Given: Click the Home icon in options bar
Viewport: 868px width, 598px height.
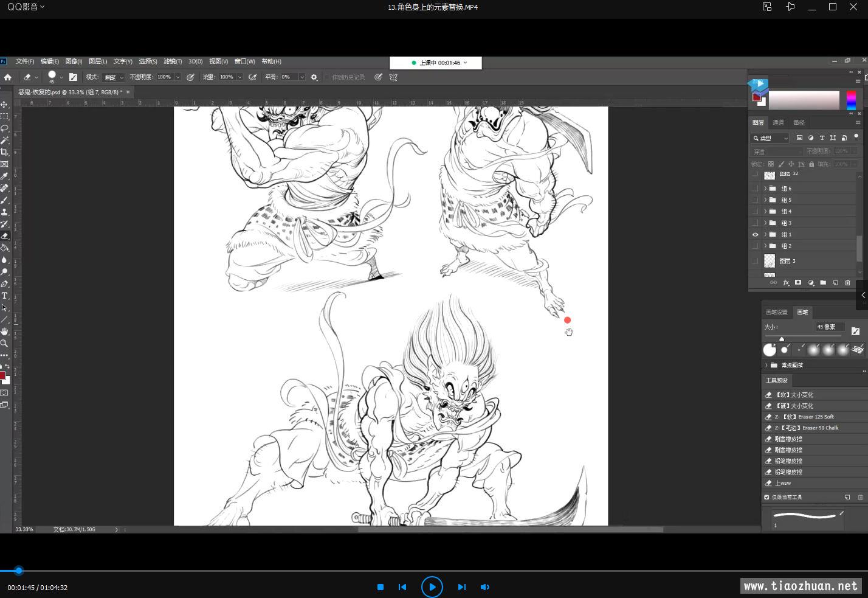Looking at the screenshot, I should point(8,77).
